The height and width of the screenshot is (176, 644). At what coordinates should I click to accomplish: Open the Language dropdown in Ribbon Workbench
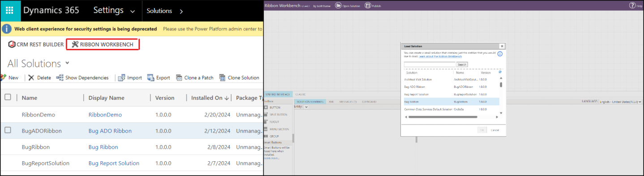[620, 102]
